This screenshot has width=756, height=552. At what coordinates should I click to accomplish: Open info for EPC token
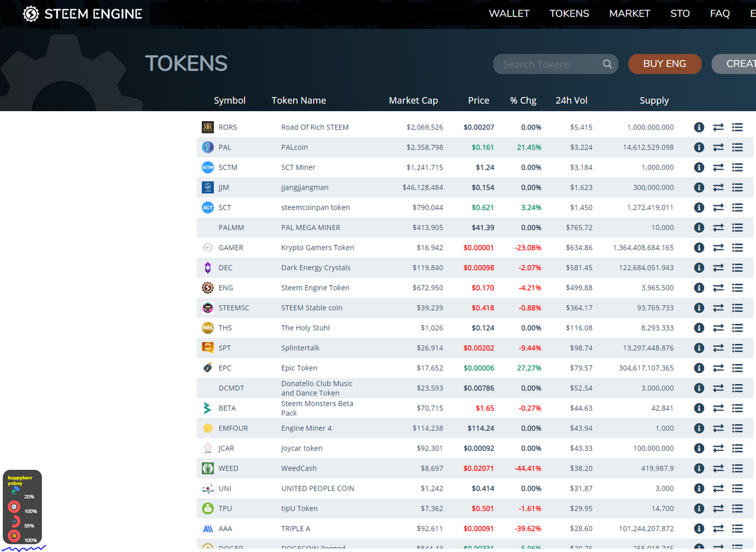click(x=699, y=368)
